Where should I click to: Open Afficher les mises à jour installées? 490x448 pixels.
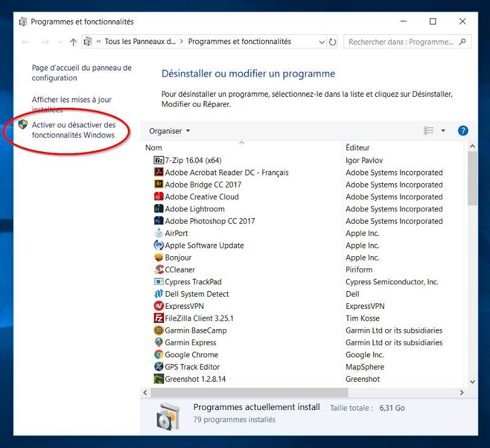pyautogui.click(x=72, y=104)
